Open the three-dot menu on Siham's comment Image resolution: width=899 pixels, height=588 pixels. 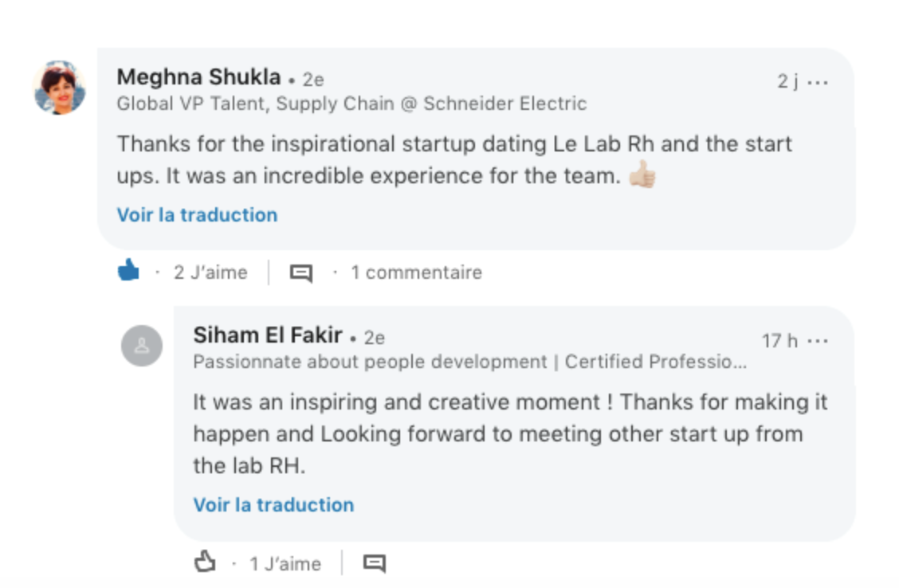click(x=819, y=341)
